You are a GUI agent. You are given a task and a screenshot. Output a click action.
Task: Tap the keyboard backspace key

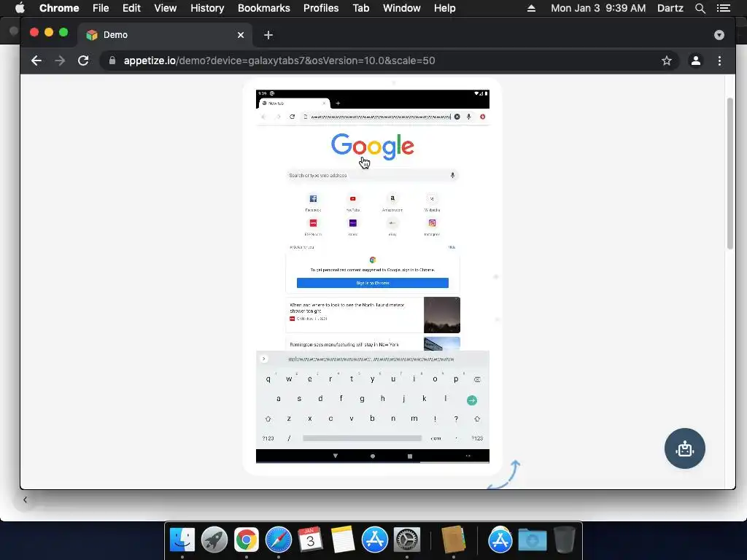tap(477, 379)
